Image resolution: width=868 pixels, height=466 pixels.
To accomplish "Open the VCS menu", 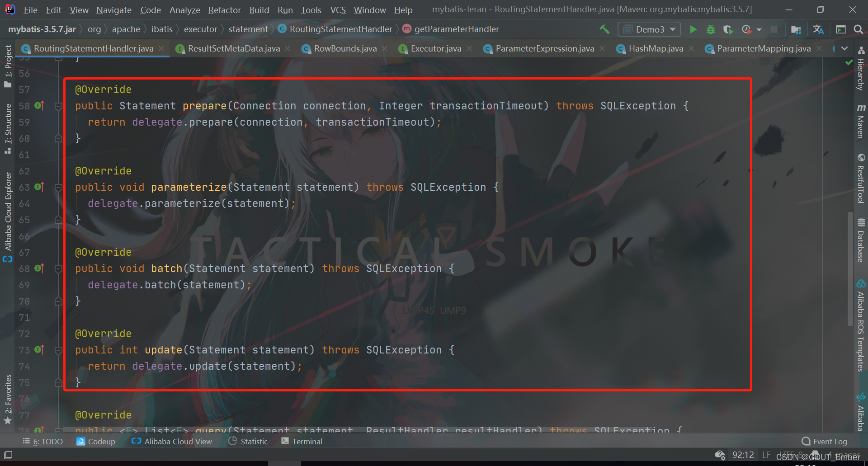I will pyautogui.click(x=338, y=10).
